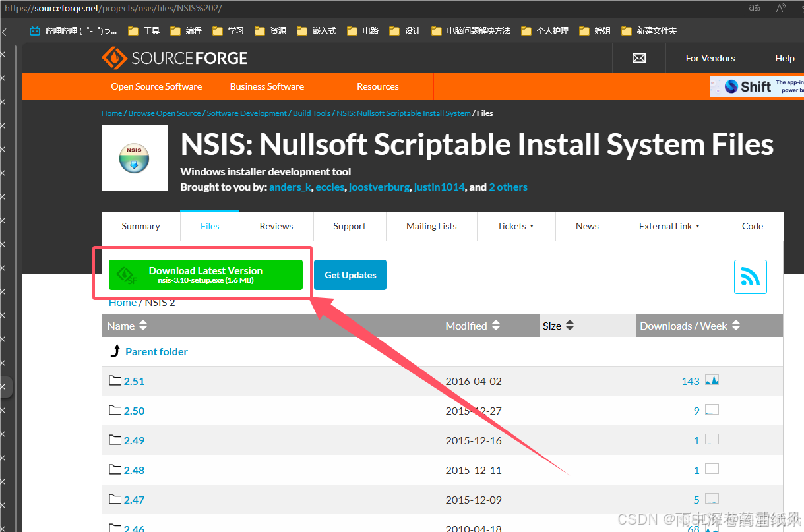Click the anders_k contributor link
The height and width of the screenshot is (532, 804).
(x=290, y=187)
